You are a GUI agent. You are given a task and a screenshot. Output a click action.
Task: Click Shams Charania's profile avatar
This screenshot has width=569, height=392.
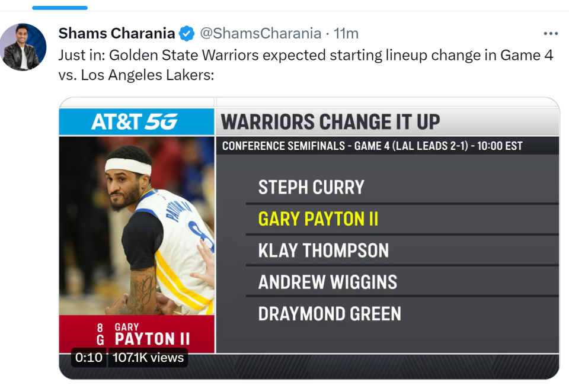coord(23,47)
